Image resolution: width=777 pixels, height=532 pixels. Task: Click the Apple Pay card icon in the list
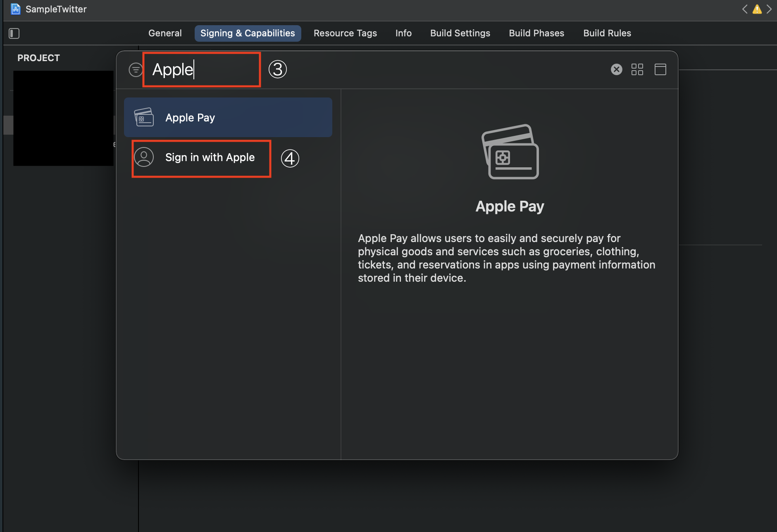click(144, 117)
